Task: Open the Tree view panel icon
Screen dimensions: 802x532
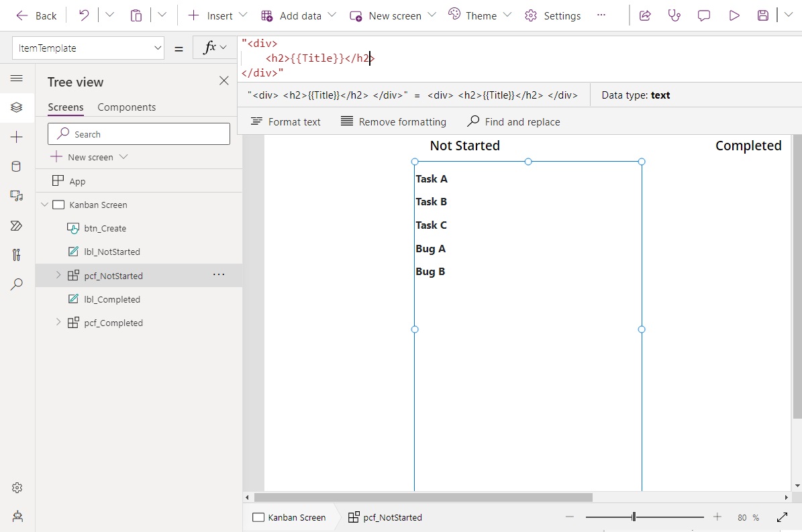Action: pyautogui.click(x=17, y=107)
